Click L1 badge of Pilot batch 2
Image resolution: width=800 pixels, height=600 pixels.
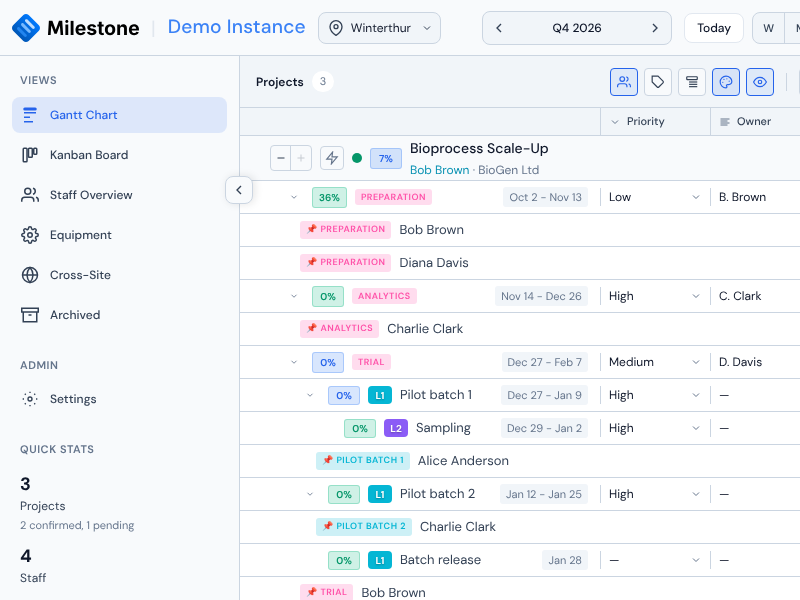(x=380, y=494)
